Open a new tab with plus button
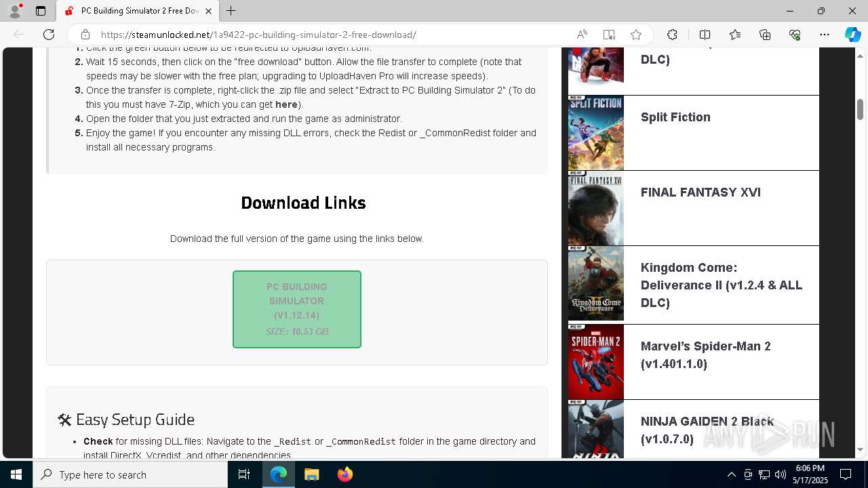The width and height of the screenshot is (868, 488). tap(231, 11)
